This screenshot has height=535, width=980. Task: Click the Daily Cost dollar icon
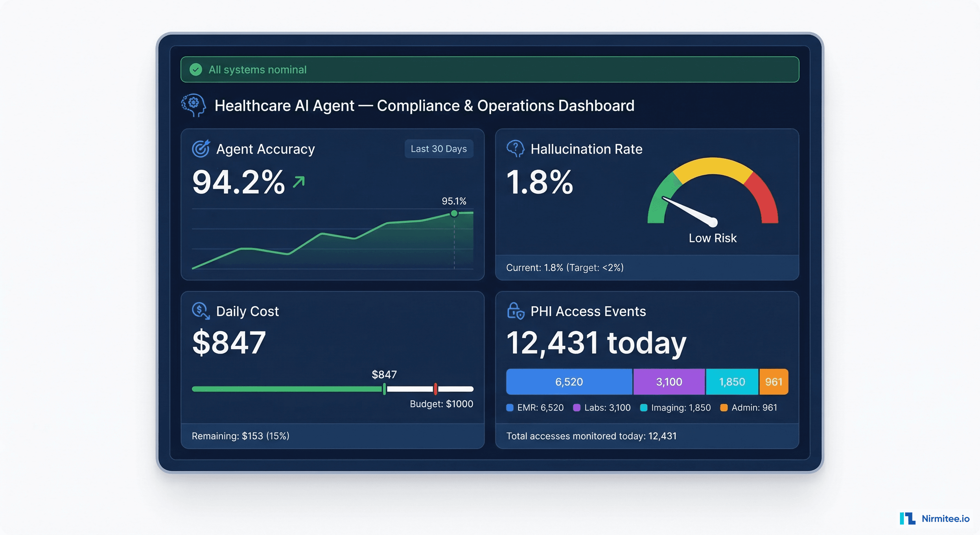(x=201, y=311)
